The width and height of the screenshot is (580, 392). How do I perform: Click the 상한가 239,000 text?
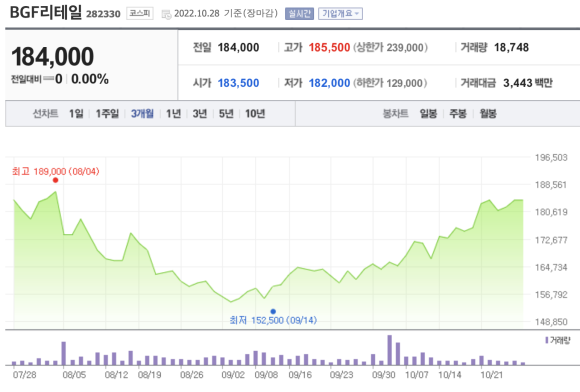[x=391, y=47]
